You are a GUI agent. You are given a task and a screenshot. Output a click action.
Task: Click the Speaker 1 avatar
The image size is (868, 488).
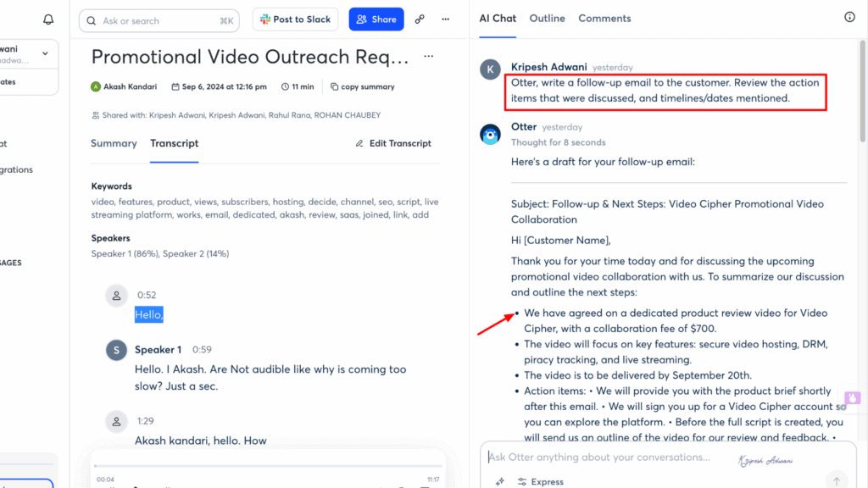(x=116, y=350)
